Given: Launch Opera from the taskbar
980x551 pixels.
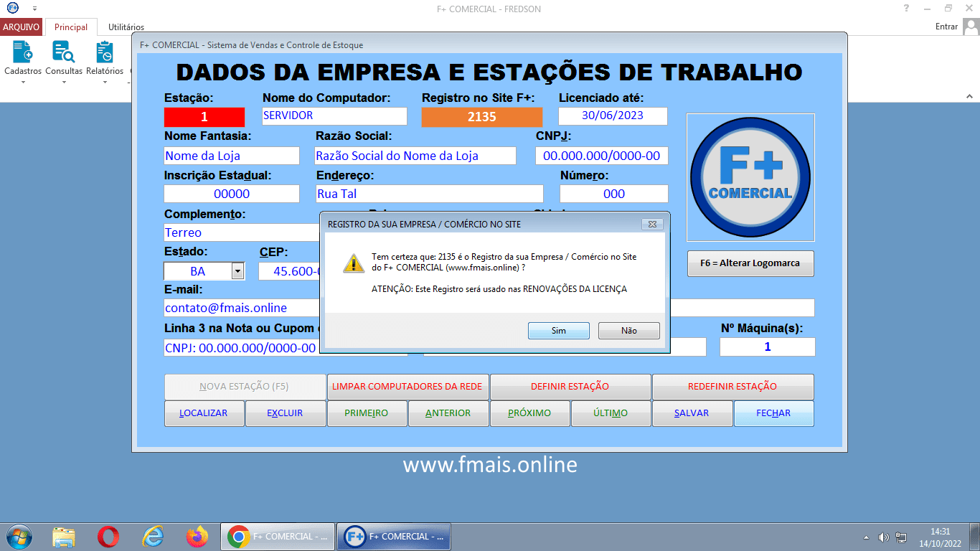Looking at the screenshot, I should [108, 536].
